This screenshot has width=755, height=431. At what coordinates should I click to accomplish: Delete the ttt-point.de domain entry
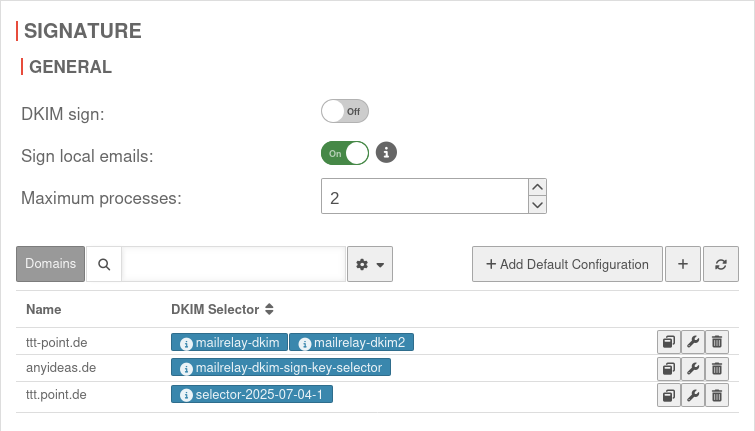point(716,342)
